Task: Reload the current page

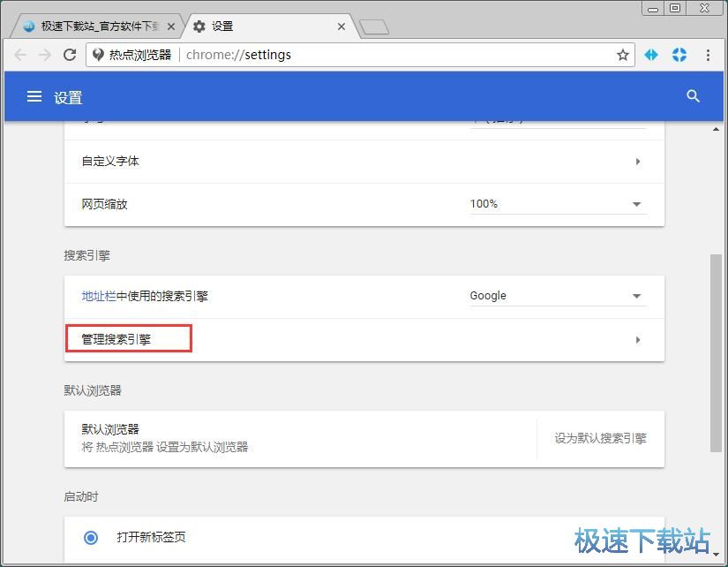Action: 70,55
